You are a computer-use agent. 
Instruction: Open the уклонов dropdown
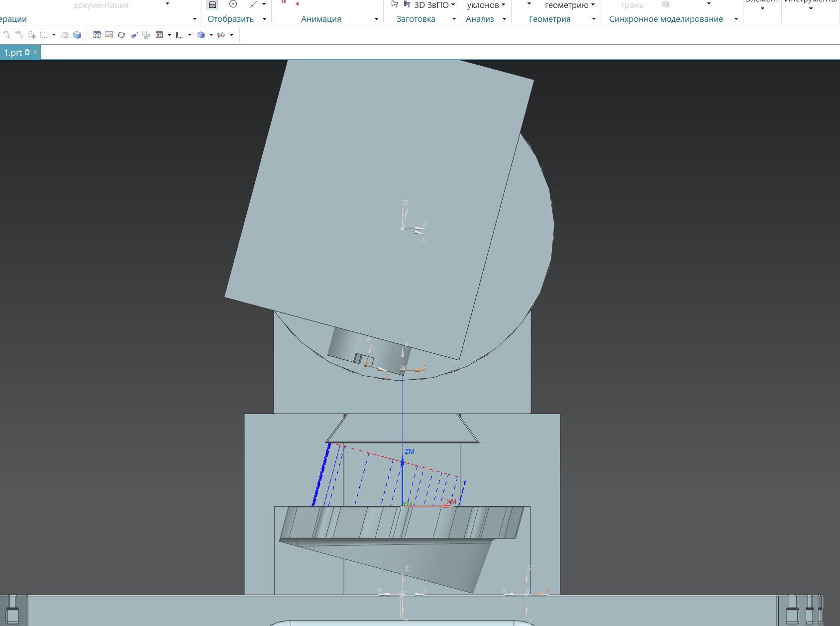click(503, 4)
